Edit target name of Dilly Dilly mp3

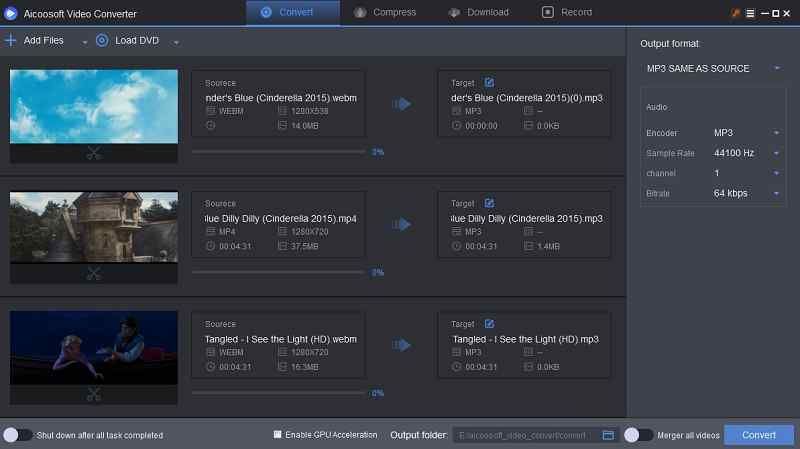489,203
